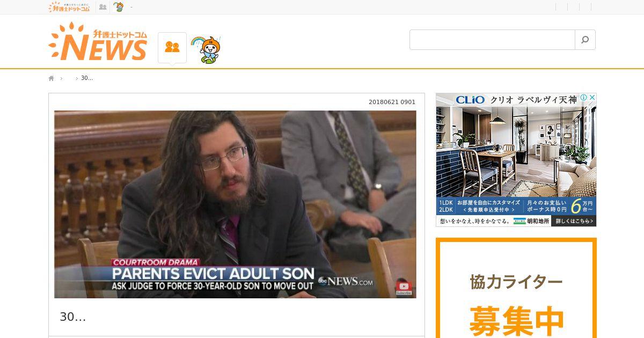Click '詳しくはこちら' button on the CLiO ad
The width and height of the screenshot is (644, 338).
[574, 221]
